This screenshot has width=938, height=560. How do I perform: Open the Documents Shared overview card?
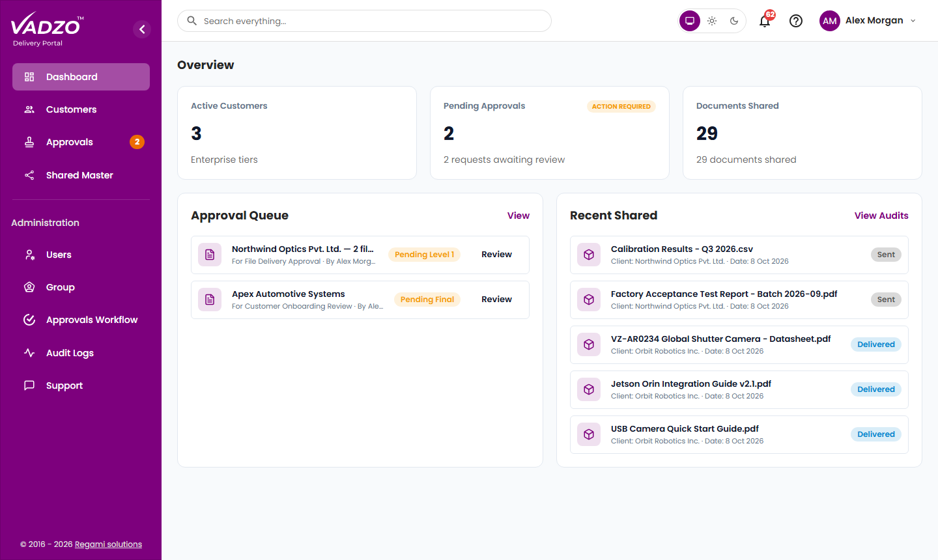pos(803,133)
